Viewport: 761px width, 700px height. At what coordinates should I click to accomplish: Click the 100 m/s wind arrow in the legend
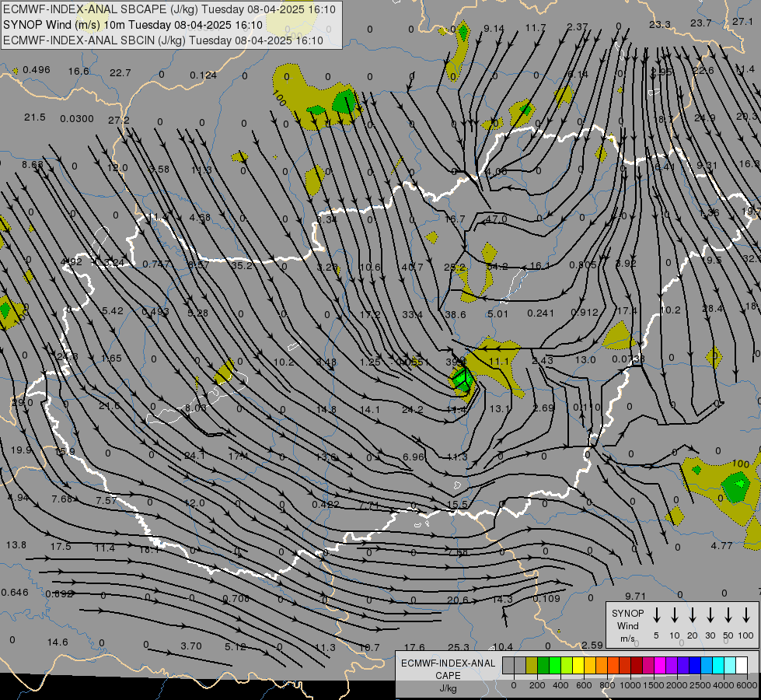(x=746, y=615)
